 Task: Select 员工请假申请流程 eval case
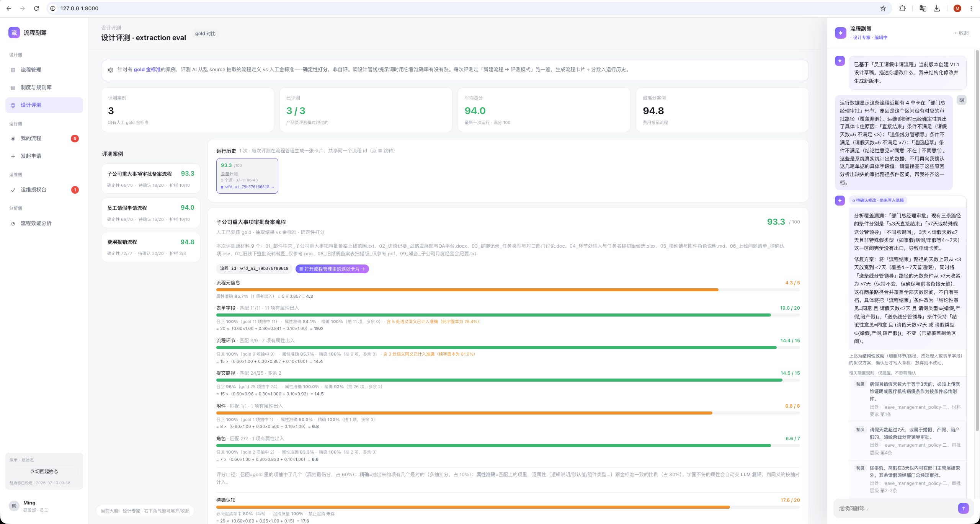click(151, 213)
